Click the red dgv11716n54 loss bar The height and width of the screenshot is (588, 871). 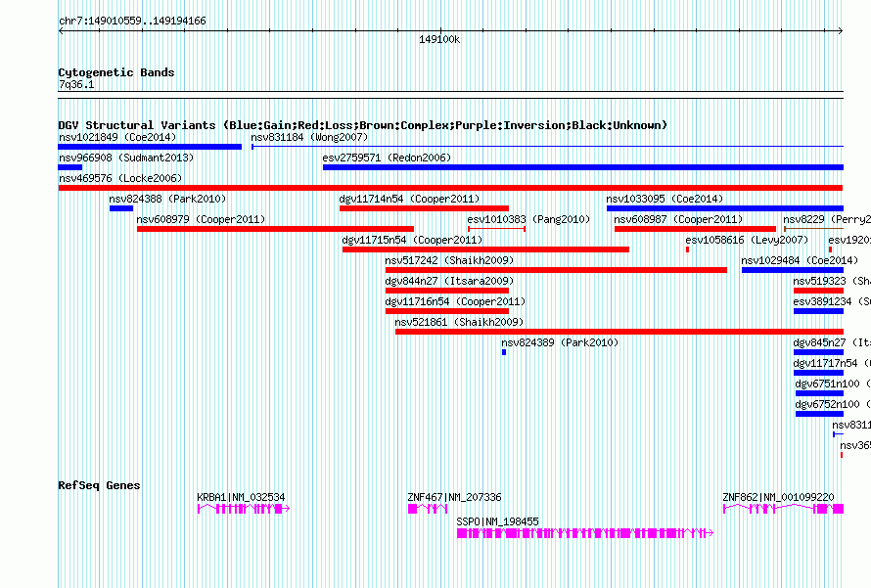[x=447, y=311]
